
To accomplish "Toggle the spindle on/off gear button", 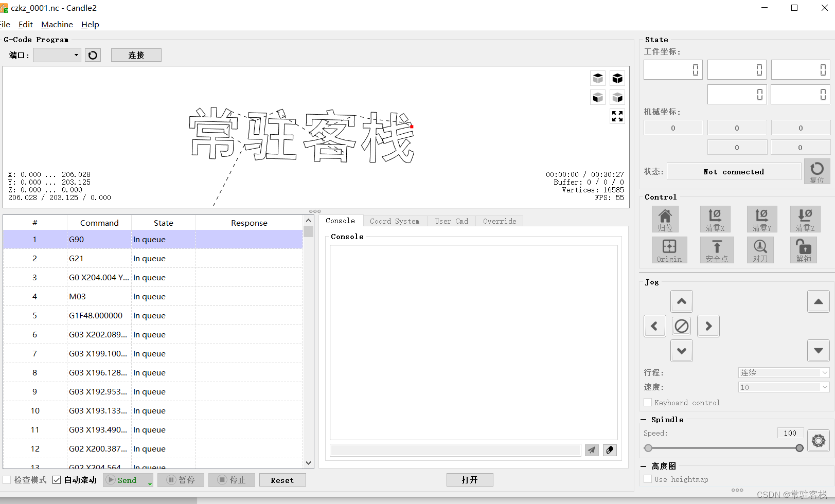I will pos(819,441).
